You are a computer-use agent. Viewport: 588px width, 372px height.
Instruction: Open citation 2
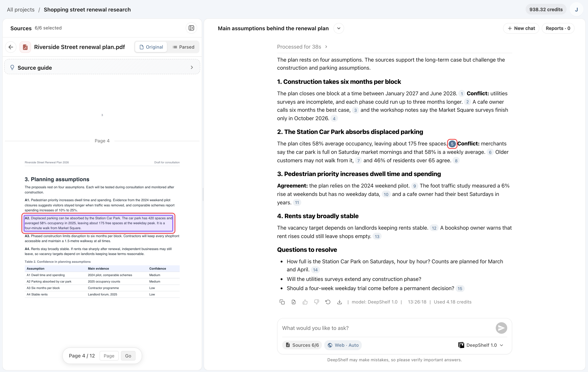(467, 102)
